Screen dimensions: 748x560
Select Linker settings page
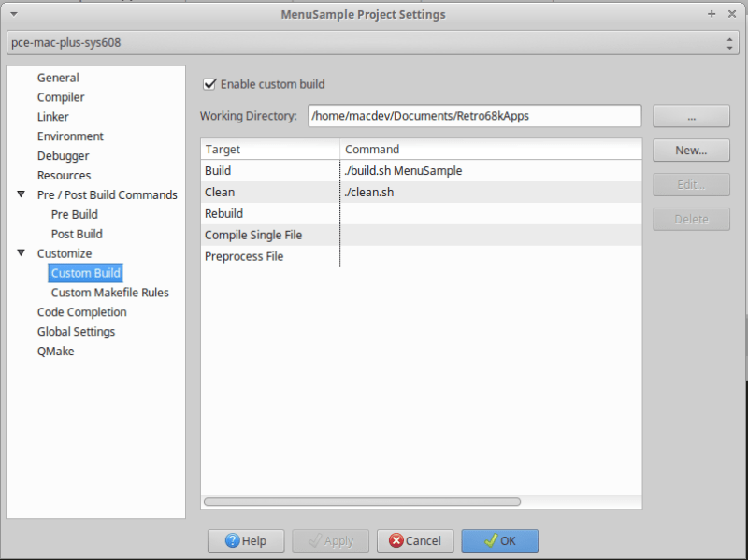[x=53, y=117]
